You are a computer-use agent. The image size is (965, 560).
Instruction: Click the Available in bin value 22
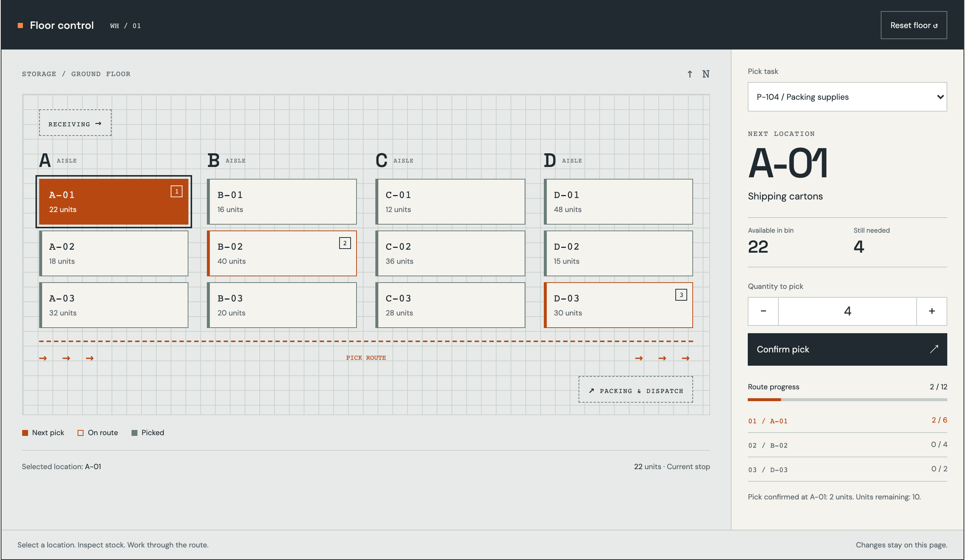point(758,247)
